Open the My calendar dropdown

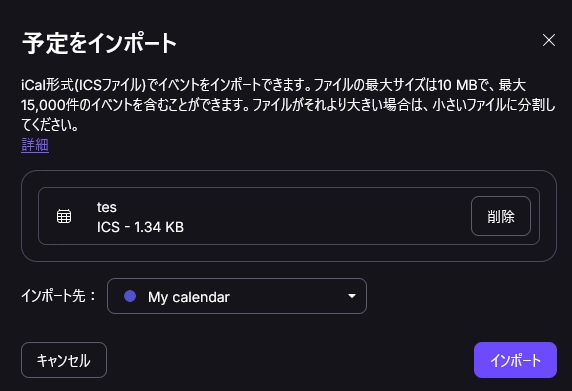click(x=237, y=296)
